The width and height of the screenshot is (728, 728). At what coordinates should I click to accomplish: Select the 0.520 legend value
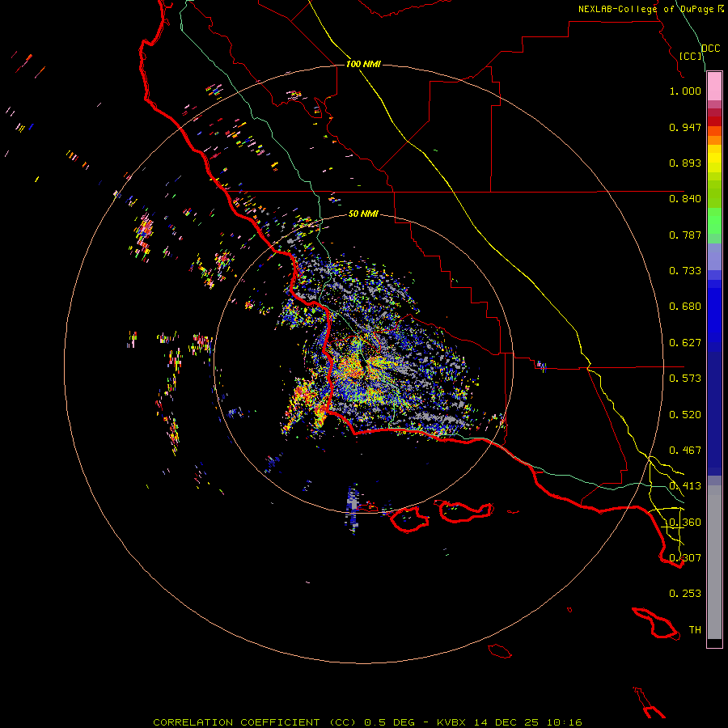(685, 415)
